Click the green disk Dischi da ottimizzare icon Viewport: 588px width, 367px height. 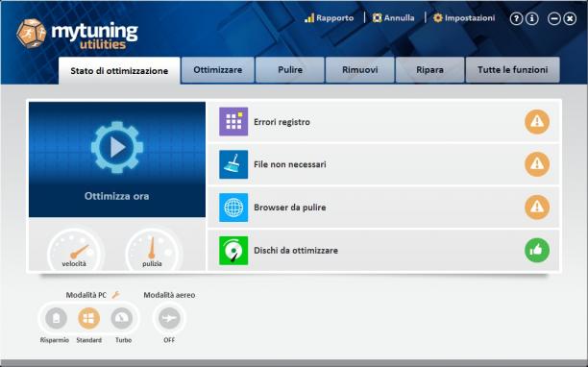click(233, 251)
